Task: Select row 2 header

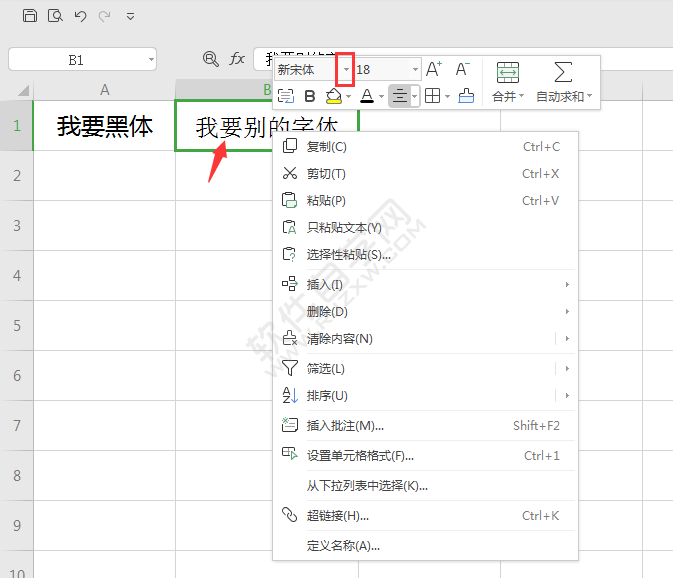Action: coord(17,176)
